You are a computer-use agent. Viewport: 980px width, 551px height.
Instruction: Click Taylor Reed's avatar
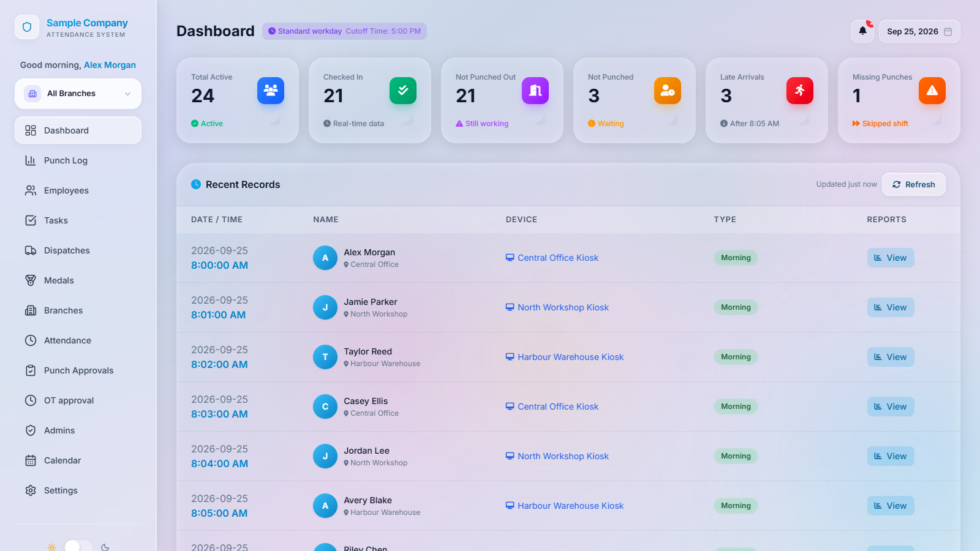325,357
